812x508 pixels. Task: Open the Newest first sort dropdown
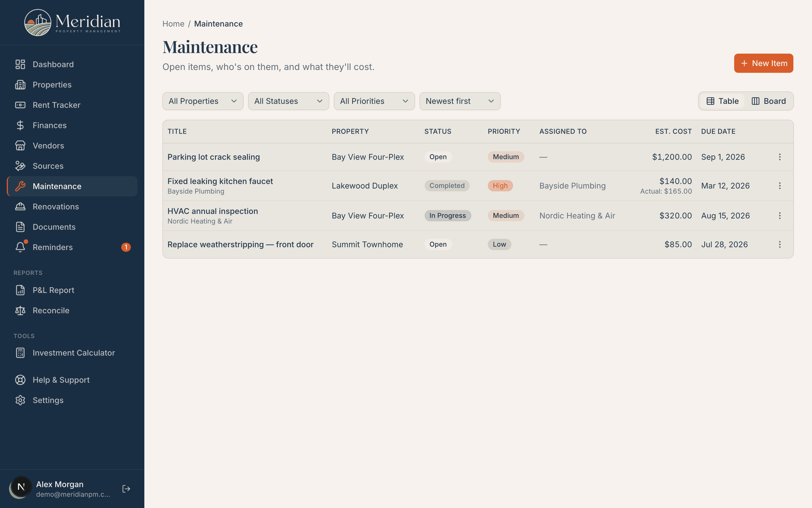coord(460,101)
